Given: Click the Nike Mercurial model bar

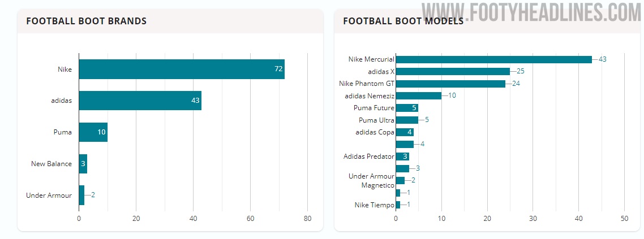Looking at the screenshot, I should [493, 59].
